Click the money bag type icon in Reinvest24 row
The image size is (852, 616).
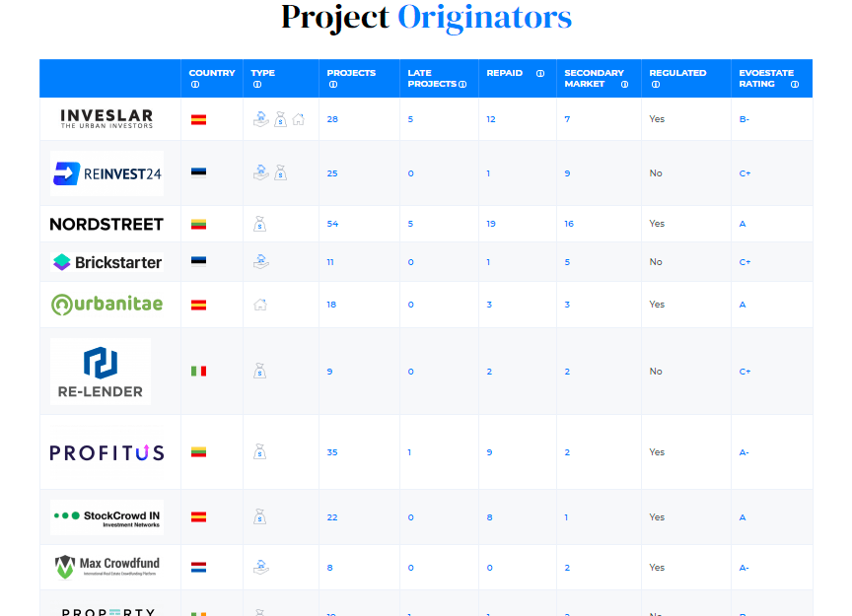coord(280,172)
